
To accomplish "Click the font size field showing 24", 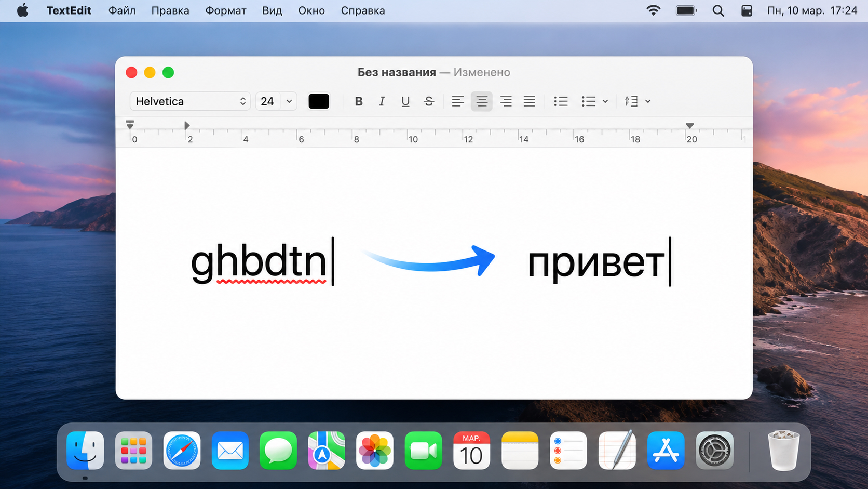I will [268, 101].
